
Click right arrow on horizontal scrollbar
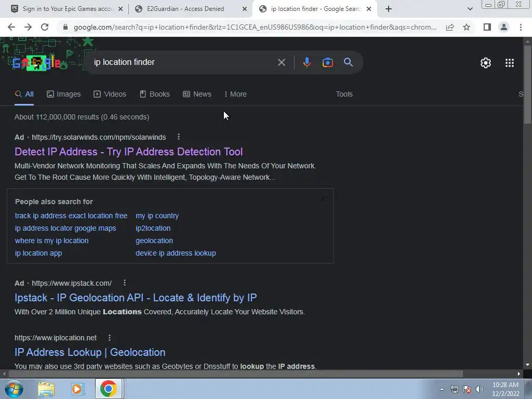click(x=519, y=374)
